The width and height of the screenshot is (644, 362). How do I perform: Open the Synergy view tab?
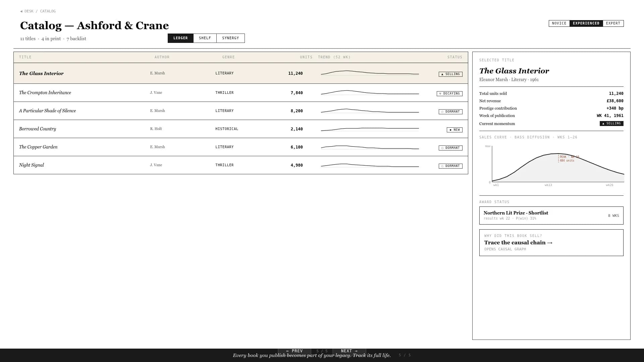tap(230, 38)
